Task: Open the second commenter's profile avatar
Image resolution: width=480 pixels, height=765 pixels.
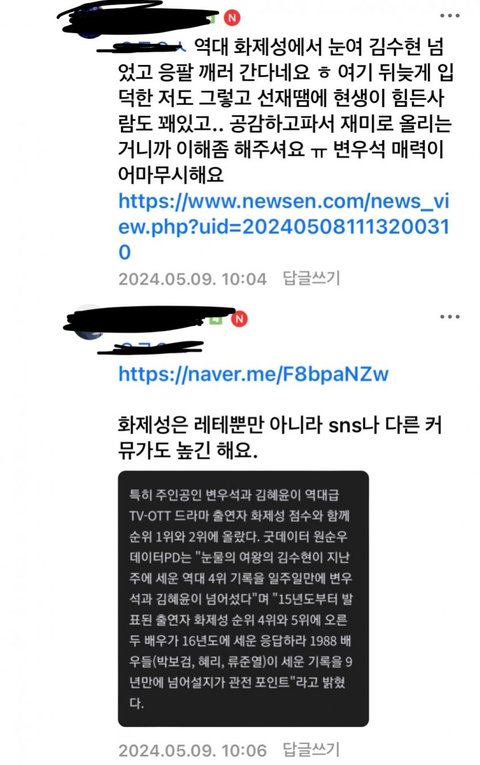Action: click(89, 322)
